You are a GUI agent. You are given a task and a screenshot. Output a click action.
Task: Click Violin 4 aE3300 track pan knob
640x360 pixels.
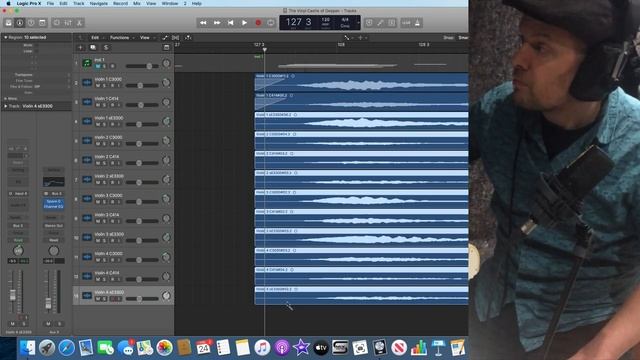[166, 296]
